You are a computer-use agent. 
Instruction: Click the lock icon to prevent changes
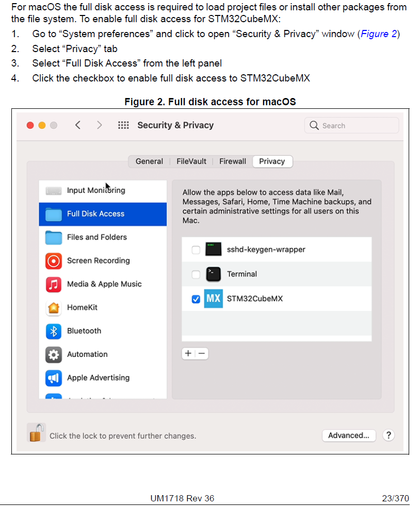pos(36,433)
